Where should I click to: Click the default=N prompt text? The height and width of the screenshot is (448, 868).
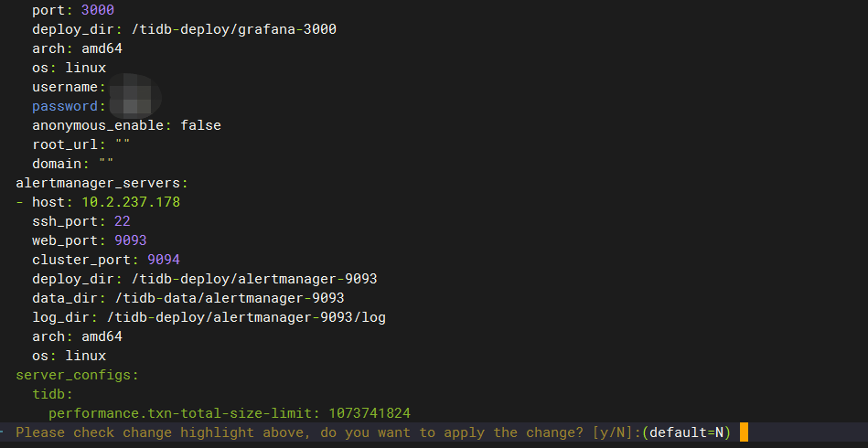pos(686,432)
